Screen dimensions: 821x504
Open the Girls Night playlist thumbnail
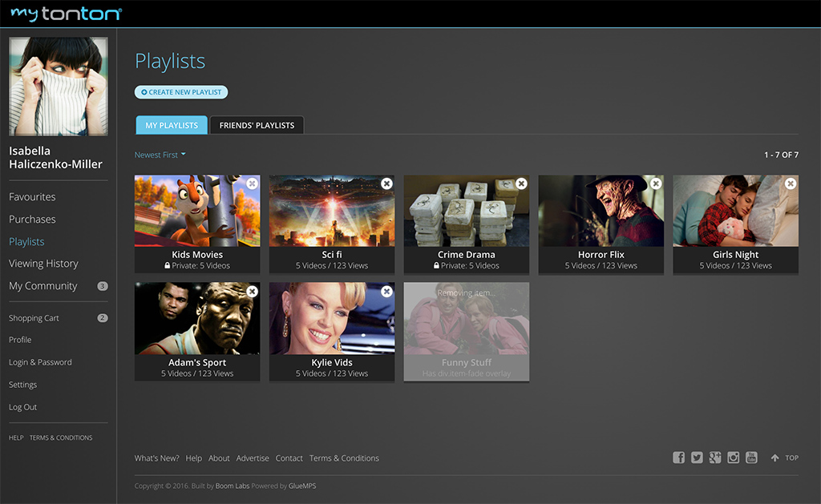click(x=735, y=212)
